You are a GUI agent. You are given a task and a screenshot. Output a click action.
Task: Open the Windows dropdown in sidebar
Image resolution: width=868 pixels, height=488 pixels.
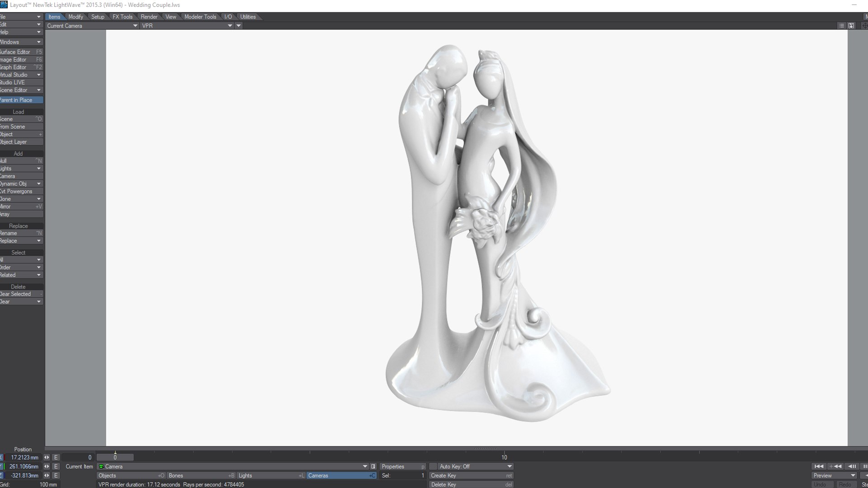(21, 42)
